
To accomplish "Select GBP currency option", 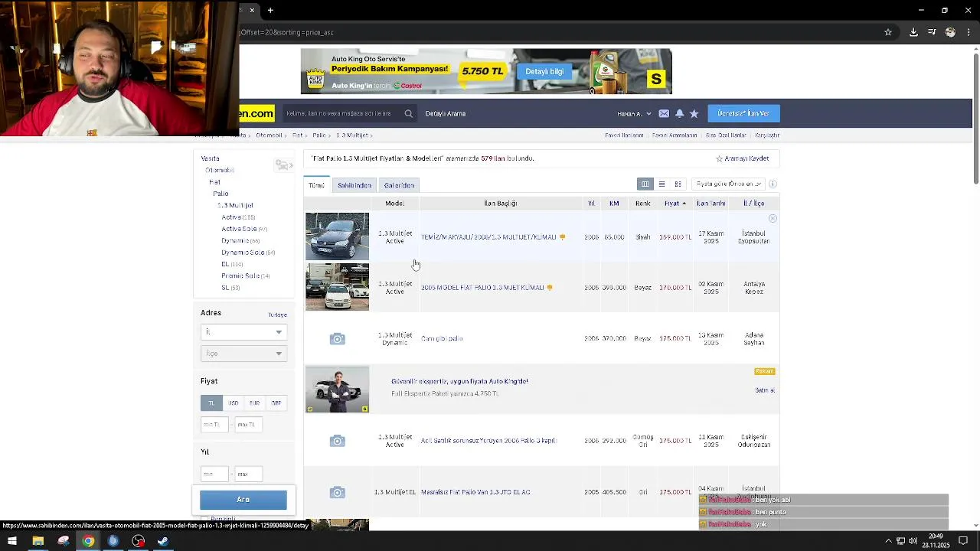I will point(276,403).
